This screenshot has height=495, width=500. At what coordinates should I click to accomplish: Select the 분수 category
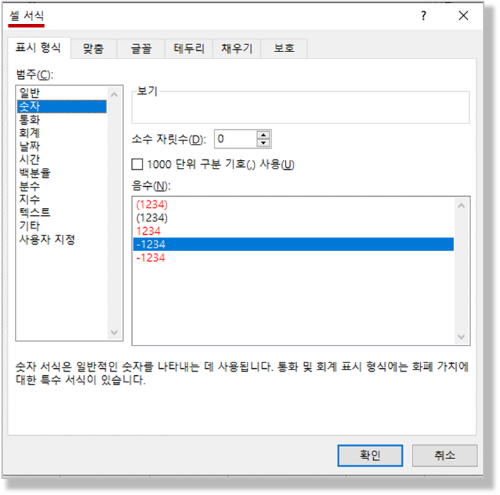pyautogui.click(x=62, y=186)
